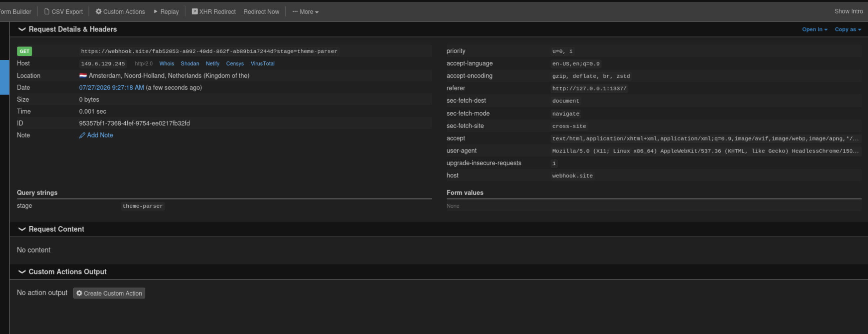Click the '0.001 sec' time value
Image resolution: width=868 pixels, height=334 pixels.
point(92,111)
